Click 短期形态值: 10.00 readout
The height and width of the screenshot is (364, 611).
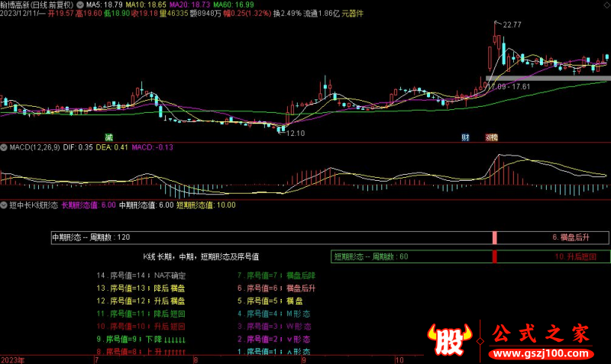coord(206,205)
